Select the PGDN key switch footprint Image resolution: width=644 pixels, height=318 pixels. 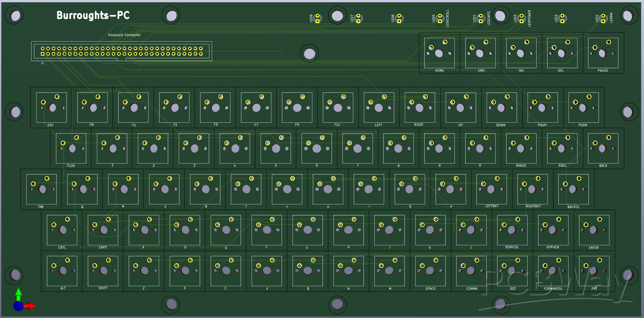click(584, 108)
